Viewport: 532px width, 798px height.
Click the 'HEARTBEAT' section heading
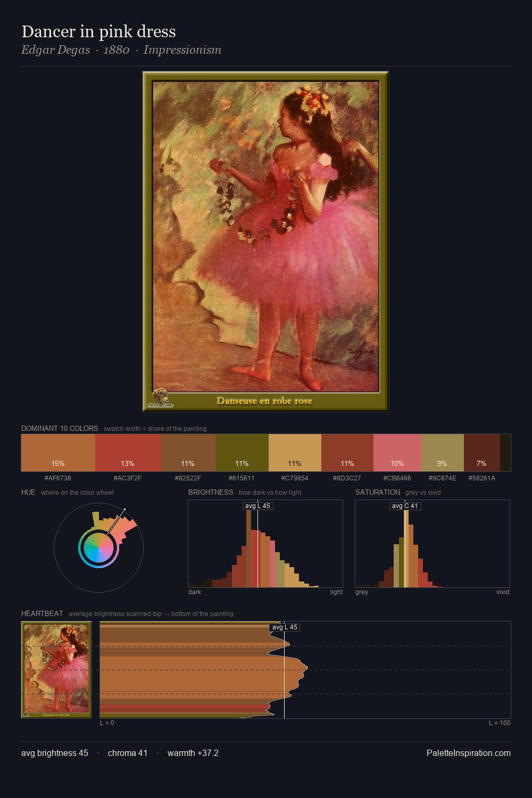(x=42, y=613)
